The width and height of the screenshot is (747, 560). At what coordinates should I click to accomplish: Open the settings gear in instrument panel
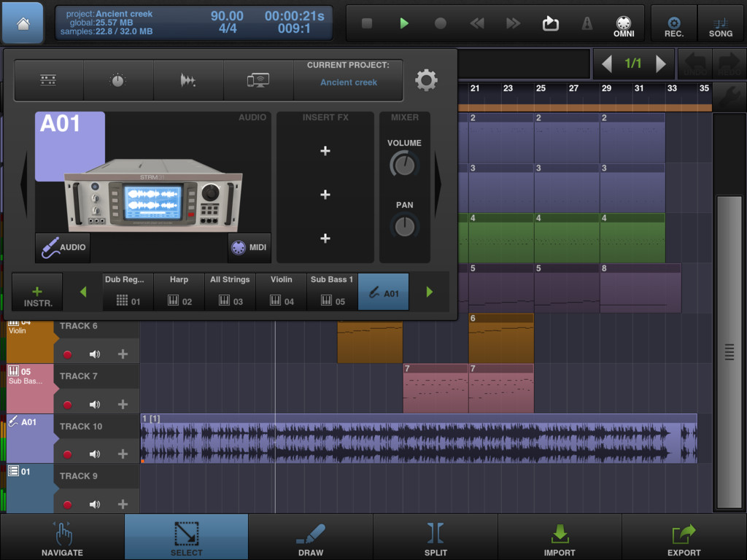[426, 80]
